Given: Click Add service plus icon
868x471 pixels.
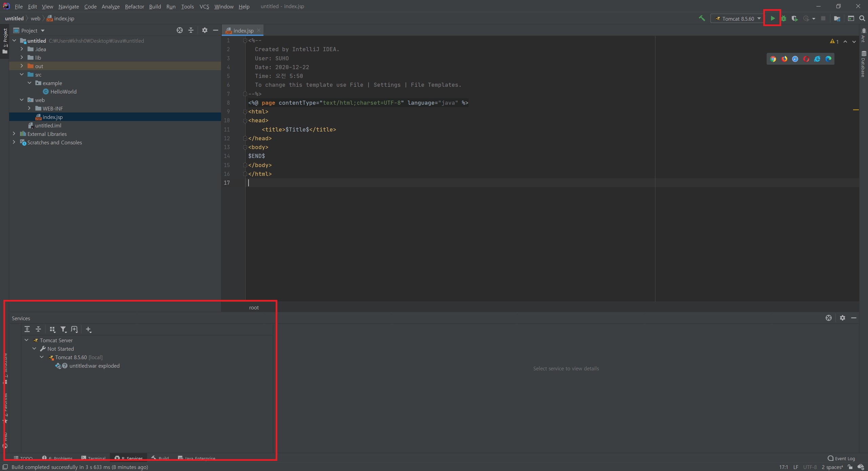Looking at the screenshot, I should pyautogui.click(x=88, y=329).
